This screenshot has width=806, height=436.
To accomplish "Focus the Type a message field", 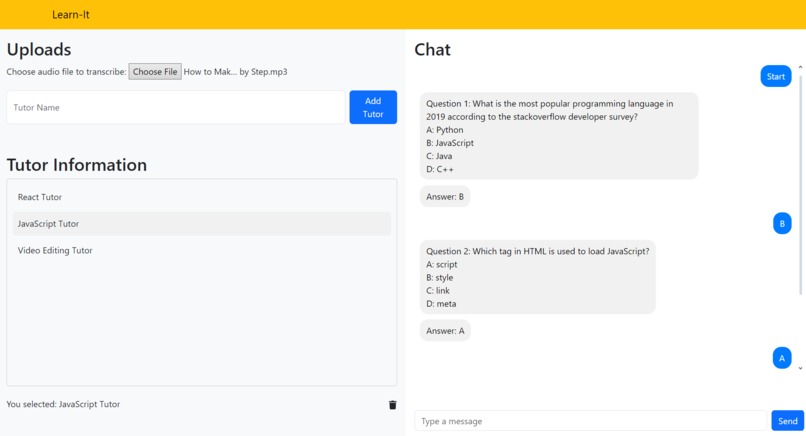I will [x=590, y=421].
